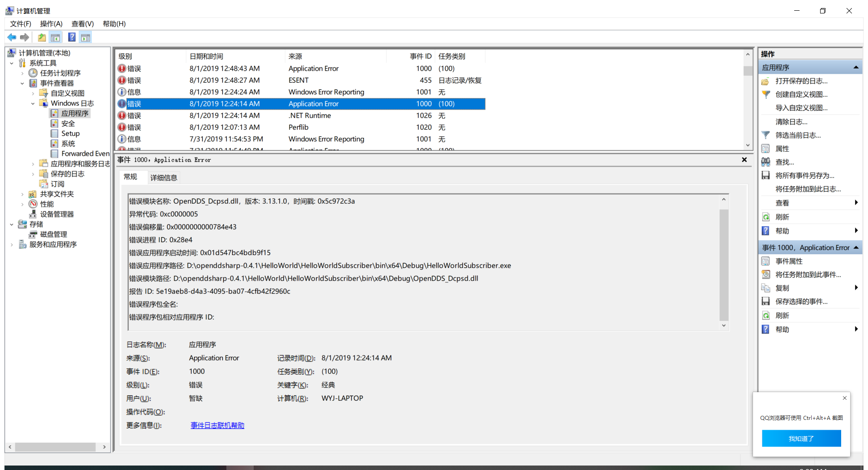Toggle the action pane visibility
The height and width of the screenshot is (470, 868).
pos(85,37)
